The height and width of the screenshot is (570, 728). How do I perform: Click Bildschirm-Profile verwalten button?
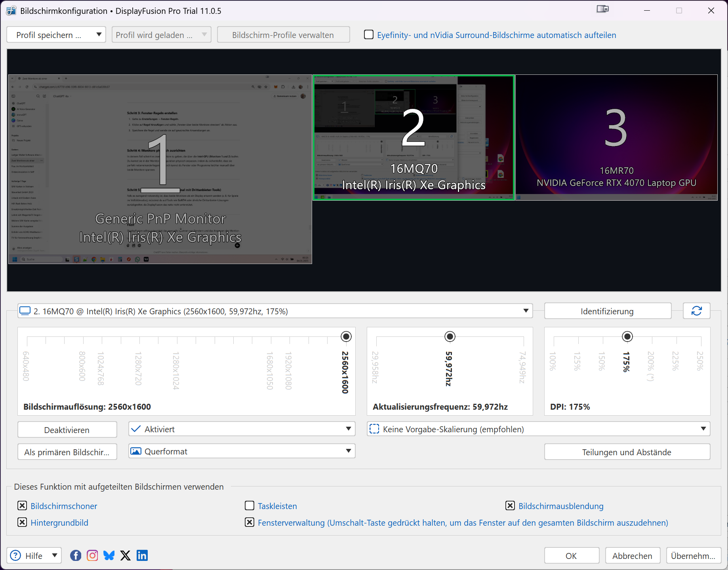(x=283, y=35)
